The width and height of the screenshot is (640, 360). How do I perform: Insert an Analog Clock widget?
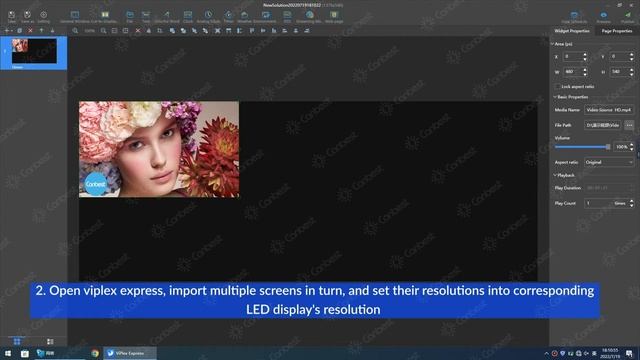[x=208, y=16]
